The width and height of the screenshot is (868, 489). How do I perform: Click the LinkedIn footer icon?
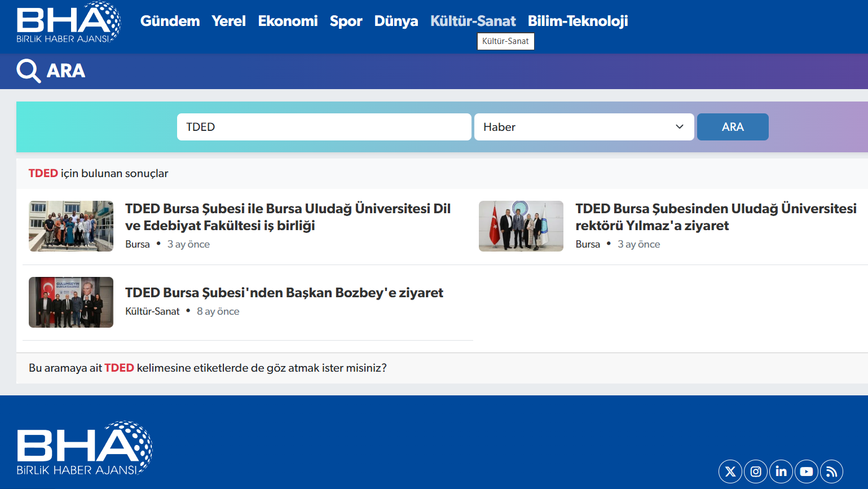pyautogui.click(x=781, y=472)
